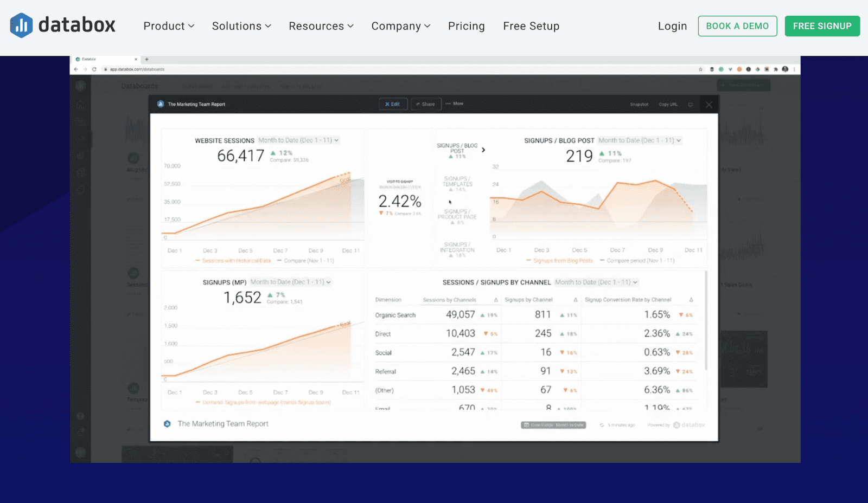Click the FREE SIGNUP button
Screen dimensions: 868x503
point(822,26)
